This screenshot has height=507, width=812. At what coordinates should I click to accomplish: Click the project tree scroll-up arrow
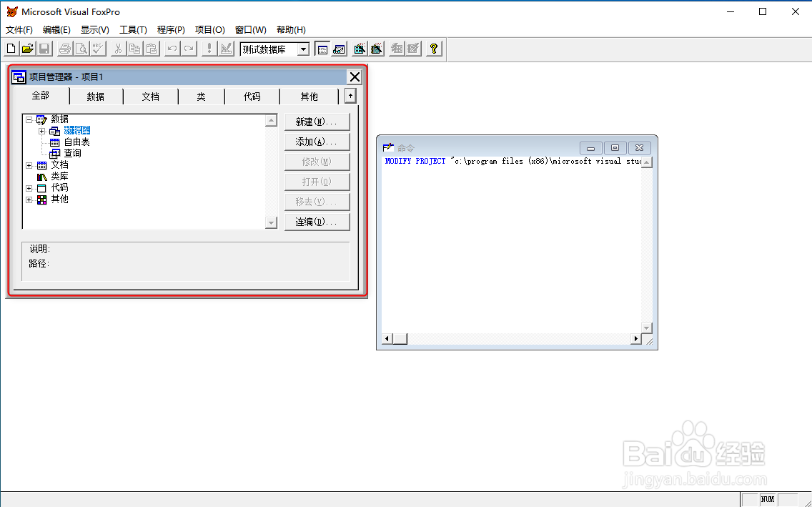click(271, 121)
